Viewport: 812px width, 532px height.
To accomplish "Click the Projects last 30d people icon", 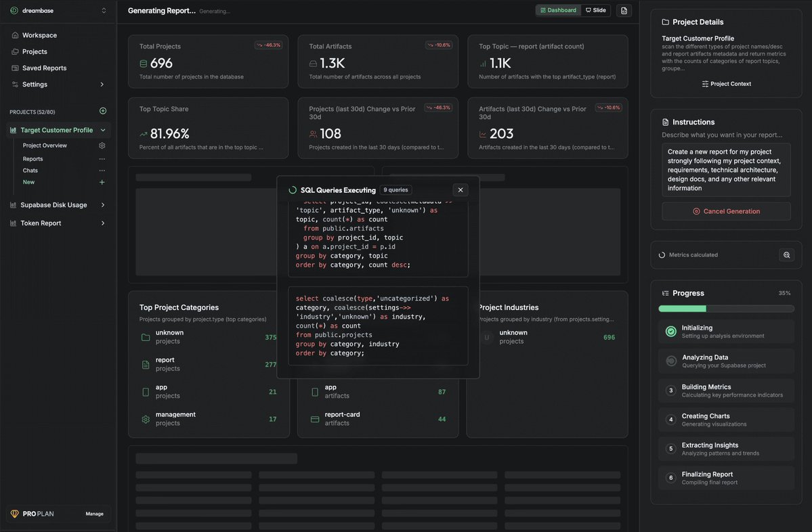I will 314,134.
